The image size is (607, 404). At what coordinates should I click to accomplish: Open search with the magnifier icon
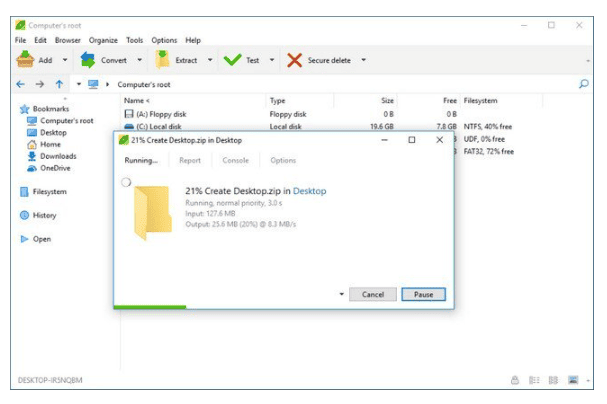(584, 84)
